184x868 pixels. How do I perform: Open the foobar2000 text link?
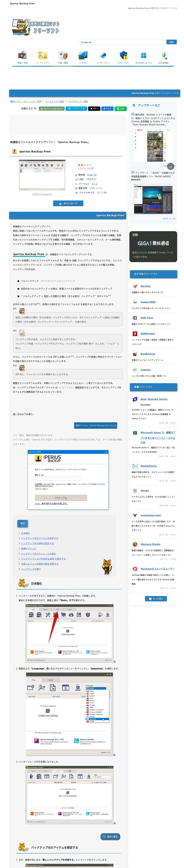148,302
